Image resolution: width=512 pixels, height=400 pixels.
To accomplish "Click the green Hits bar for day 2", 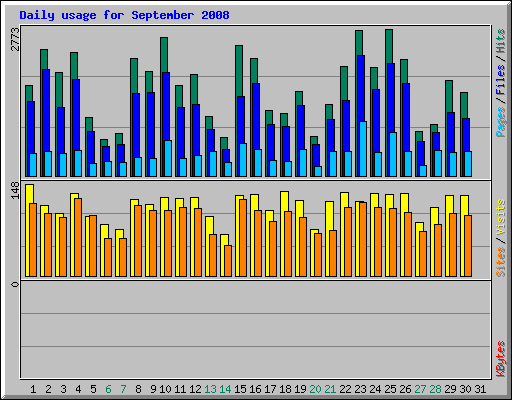I will tap(44, 59).
